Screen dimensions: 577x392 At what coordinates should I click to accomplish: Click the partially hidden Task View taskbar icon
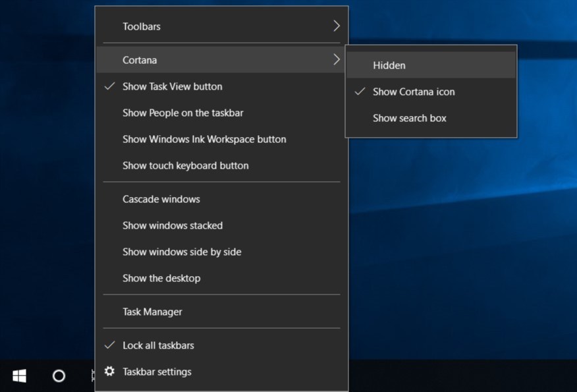92,376
